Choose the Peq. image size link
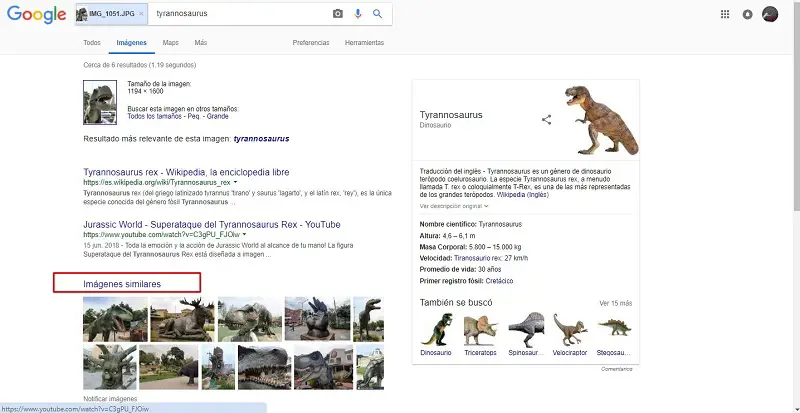The height and width of the screenshot is (413, 800). (195, 116)
